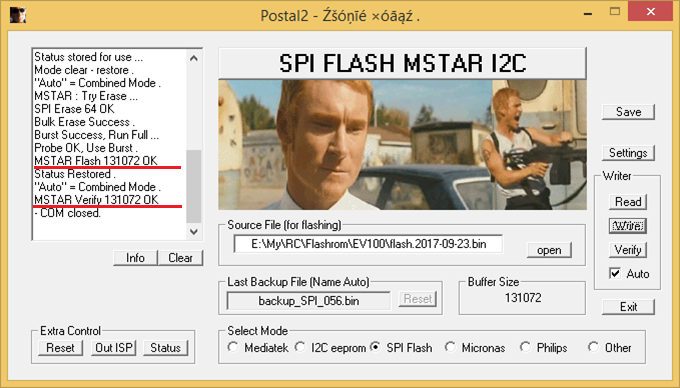Screen dimensions: 680x388
Task: Click the Out ISP button
Action: point(114,348)
